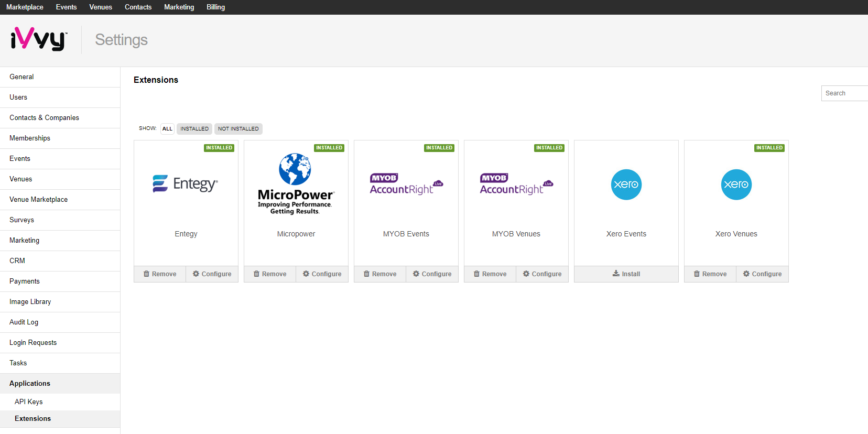868x434 pixels.
Task: Show all extensions filter
Action: coord(167,129)
